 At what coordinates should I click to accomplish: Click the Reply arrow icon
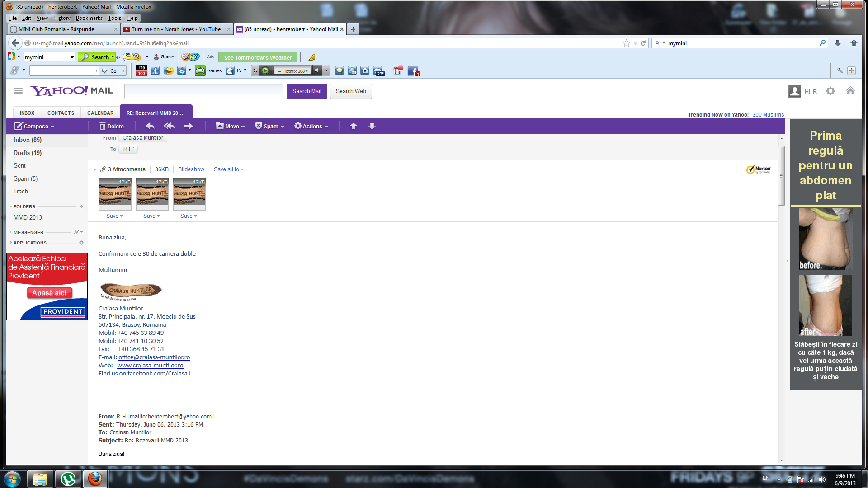coord(150,126)
